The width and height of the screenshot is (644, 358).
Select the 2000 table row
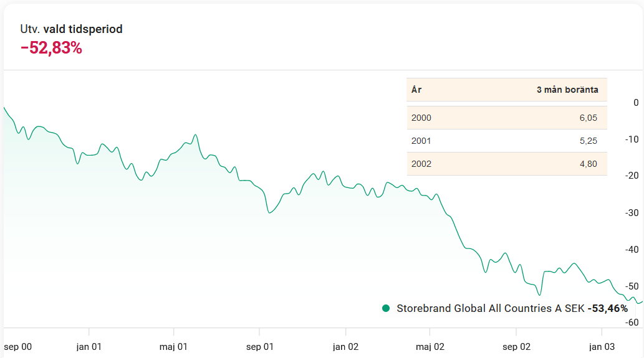coord(506,118)
